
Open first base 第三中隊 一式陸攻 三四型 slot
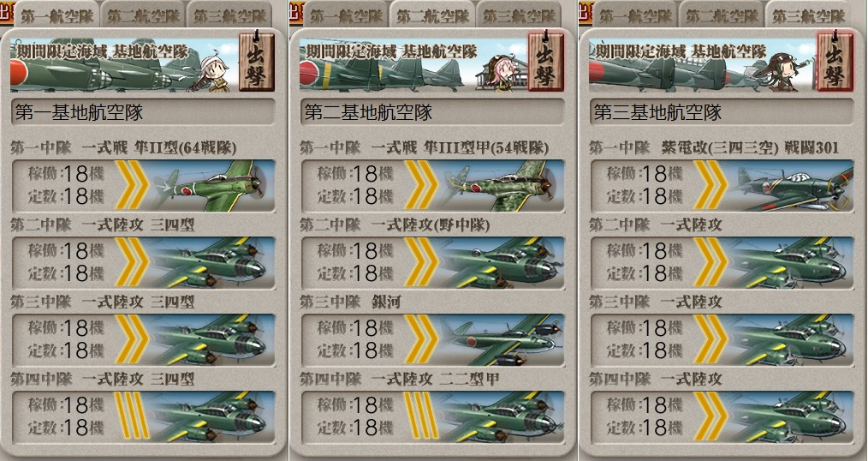click(143, 339)
